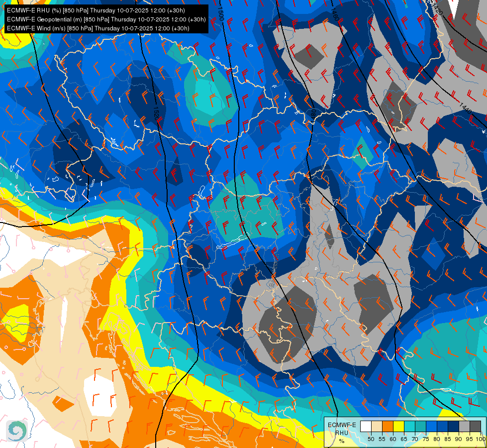Click the RHU label in the legend
487x448 pixels.
point(342,433)
